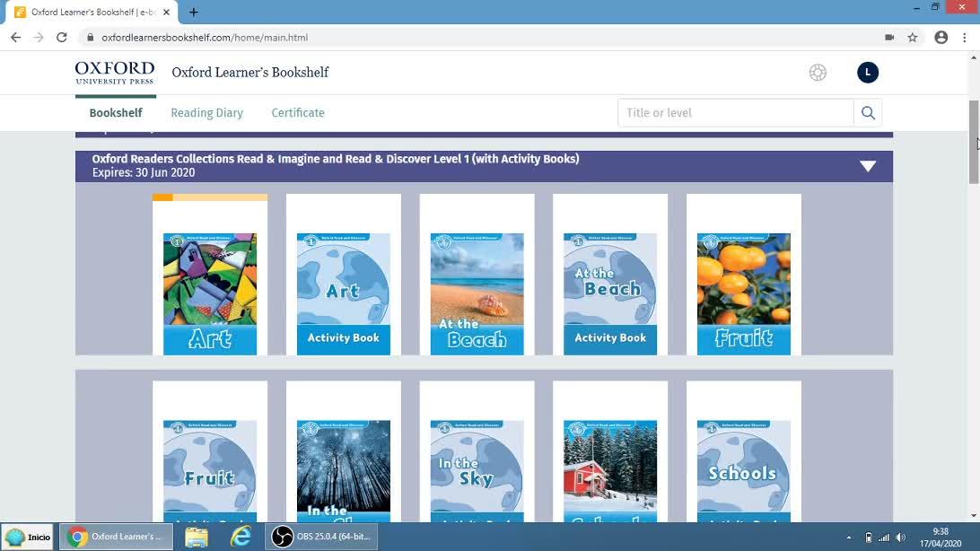
Task: Click Oxford Learner's Bookshelf title
Action: pyautogui.click(x=250, y=73)
